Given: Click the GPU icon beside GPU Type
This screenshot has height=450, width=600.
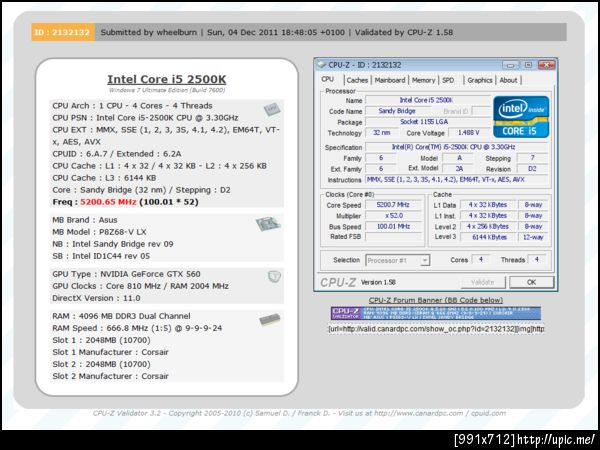Looking at the screenshot, I should coord(274,276).
